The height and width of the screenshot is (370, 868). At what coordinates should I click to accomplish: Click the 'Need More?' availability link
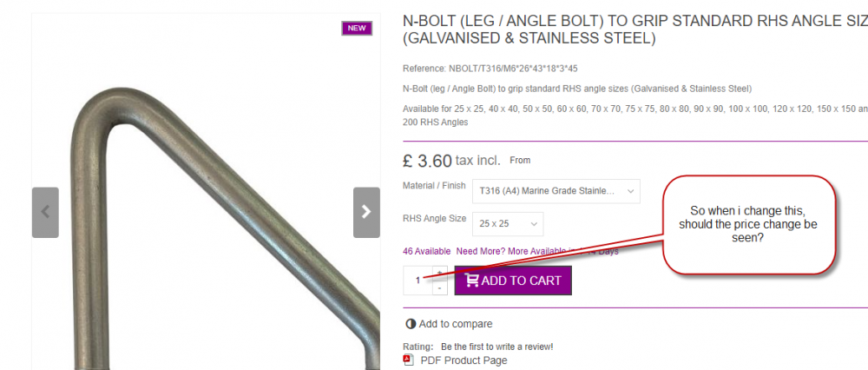pyautogui.click(x=537, y=252)
